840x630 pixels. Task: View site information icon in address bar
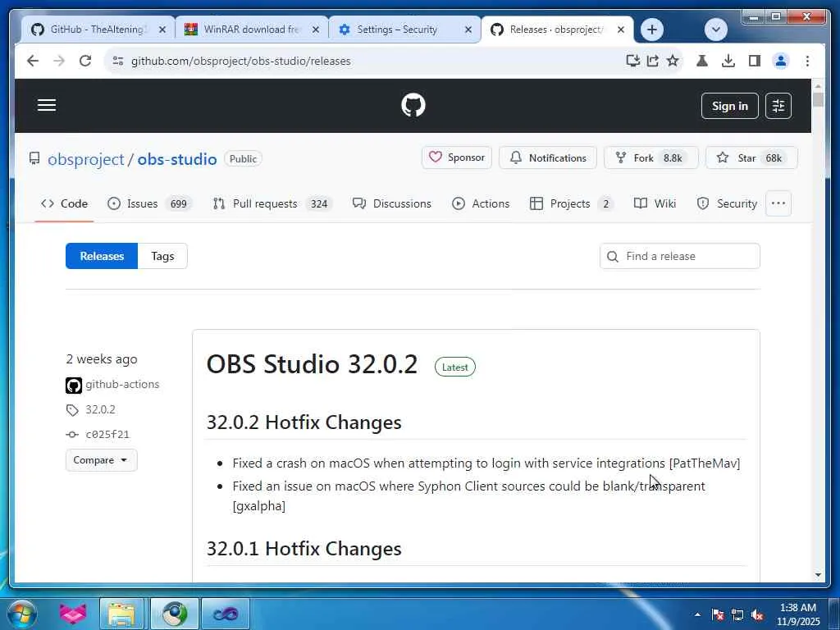point(118,61)
